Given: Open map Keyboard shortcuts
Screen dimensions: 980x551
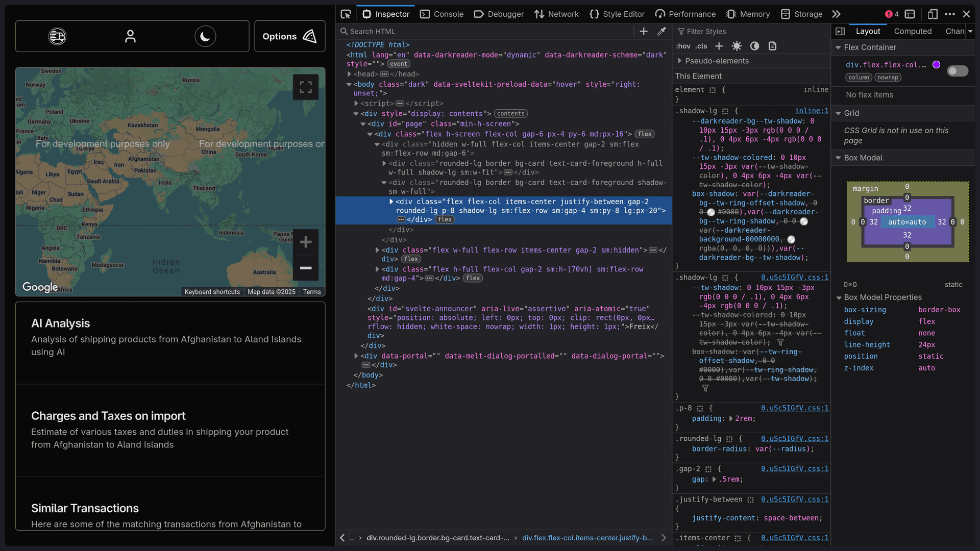Looking at the screenshot, I should click(212, 292).
